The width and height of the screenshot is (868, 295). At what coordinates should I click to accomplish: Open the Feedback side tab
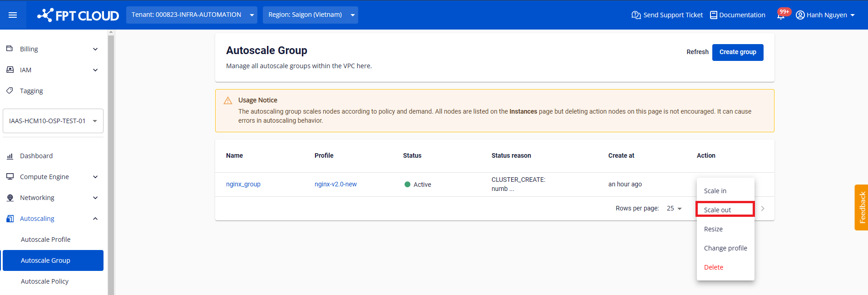pyautogui.click(x=861, y=207)
